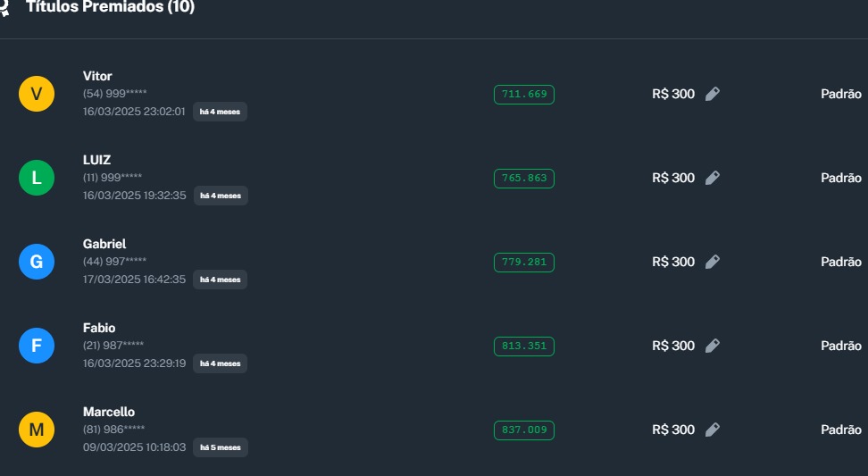Edit Gabriel's prize using the pencil icon

click(x=712, y=262)
